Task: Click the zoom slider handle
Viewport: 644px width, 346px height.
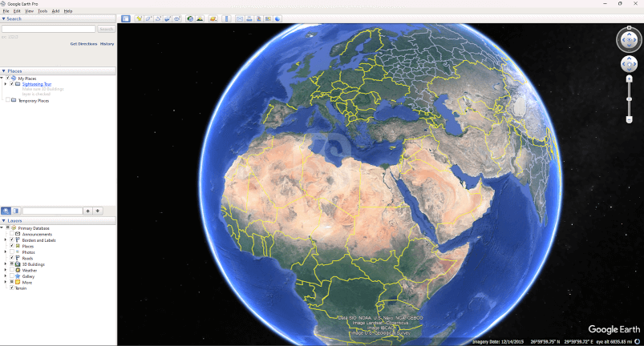Action: 629,99
